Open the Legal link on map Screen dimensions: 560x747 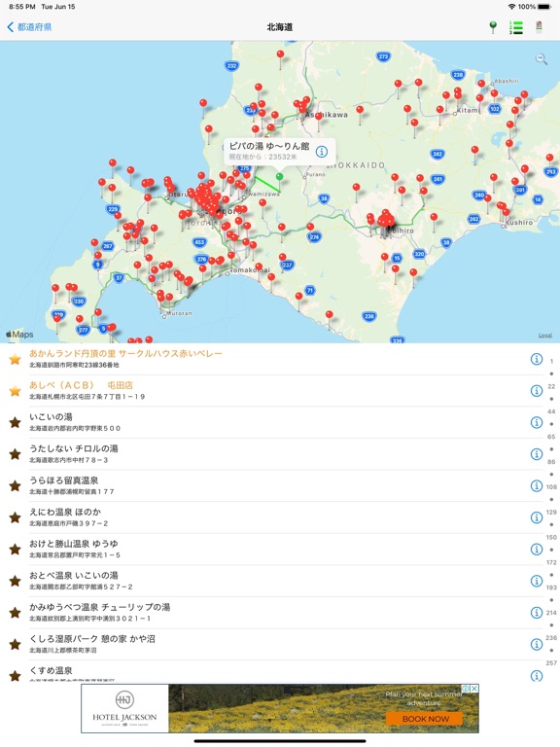pyautogui.click(x=545, y=336)
